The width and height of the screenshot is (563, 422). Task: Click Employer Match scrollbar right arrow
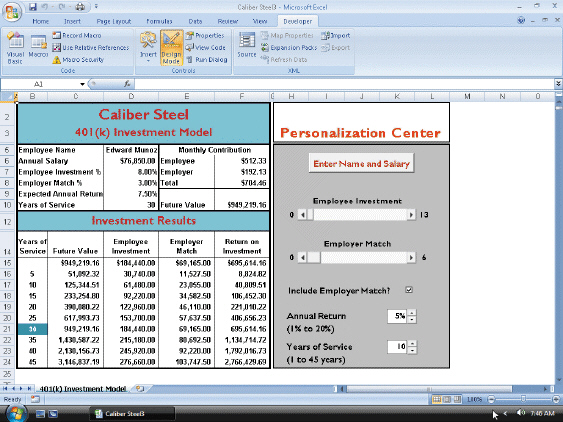[x=411, y=258]
